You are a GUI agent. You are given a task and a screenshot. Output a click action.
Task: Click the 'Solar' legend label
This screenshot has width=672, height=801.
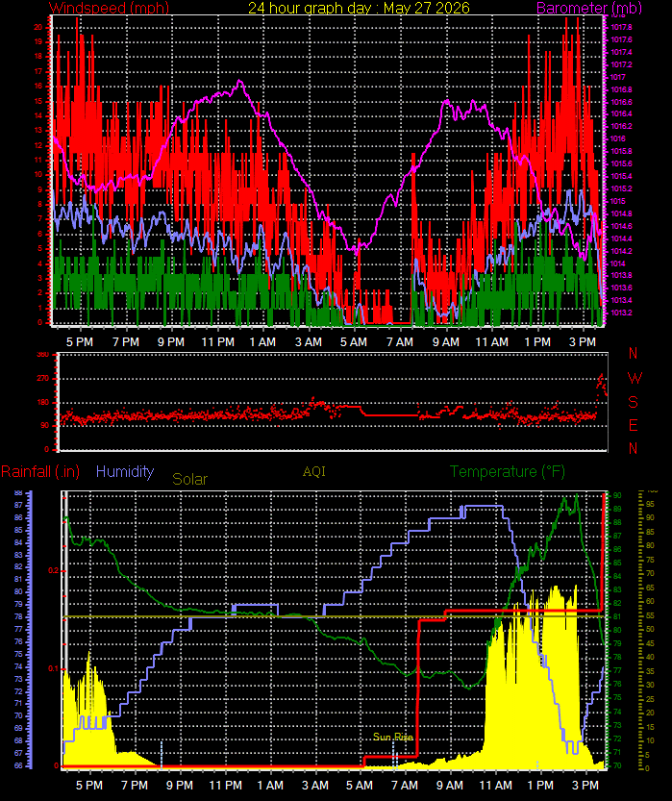(x=190, y=479)
